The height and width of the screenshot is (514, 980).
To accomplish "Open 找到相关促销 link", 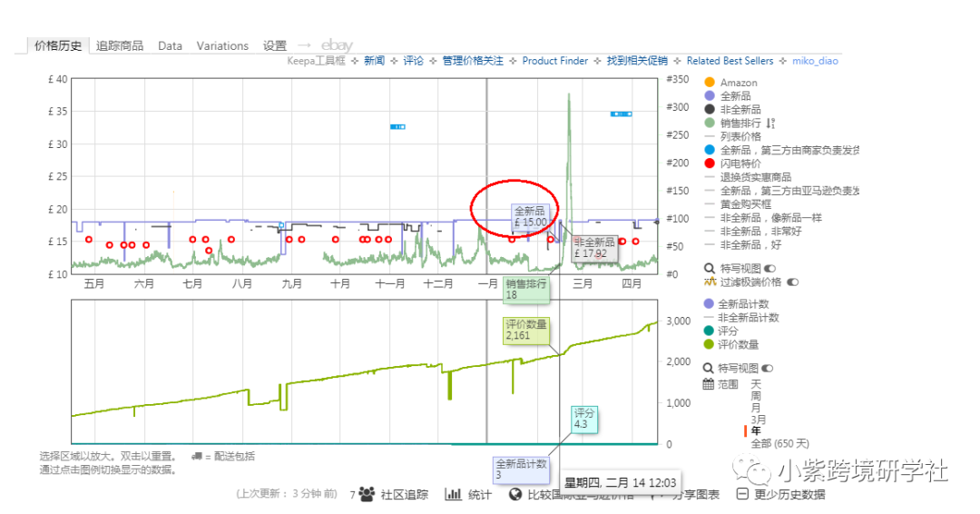I will 637,61.
